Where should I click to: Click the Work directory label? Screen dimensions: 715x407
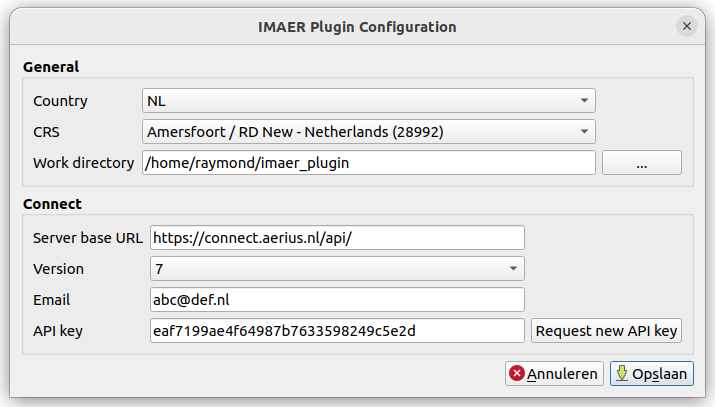tap(83, 163)
